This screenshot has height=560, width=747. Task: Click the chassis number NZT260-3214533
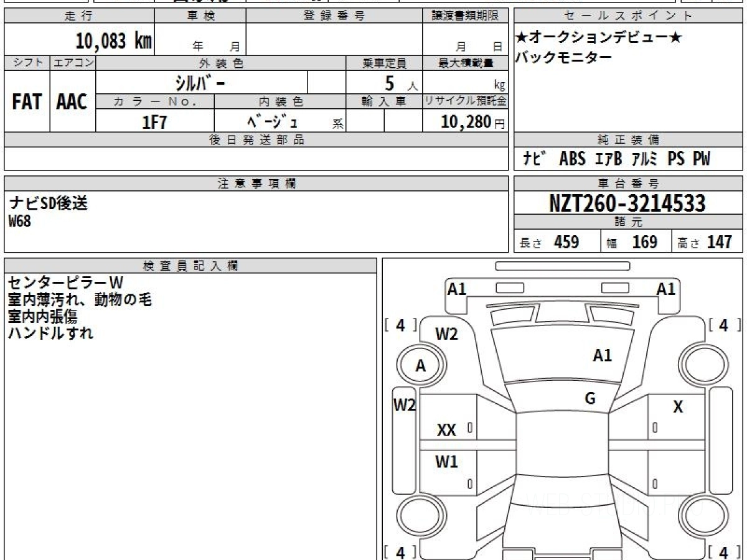tap(627, 203)
